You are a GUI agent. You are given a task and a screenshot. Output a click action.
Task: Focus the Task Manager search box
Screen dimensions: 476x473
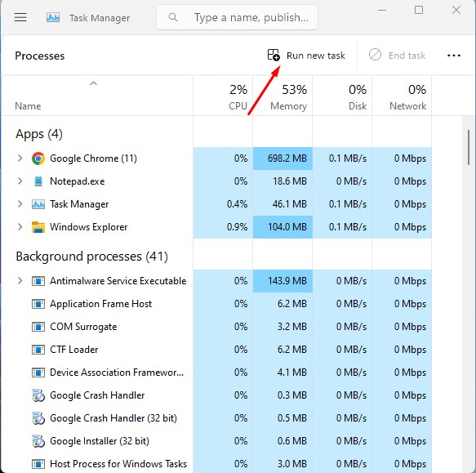click(x=237, y=18)
